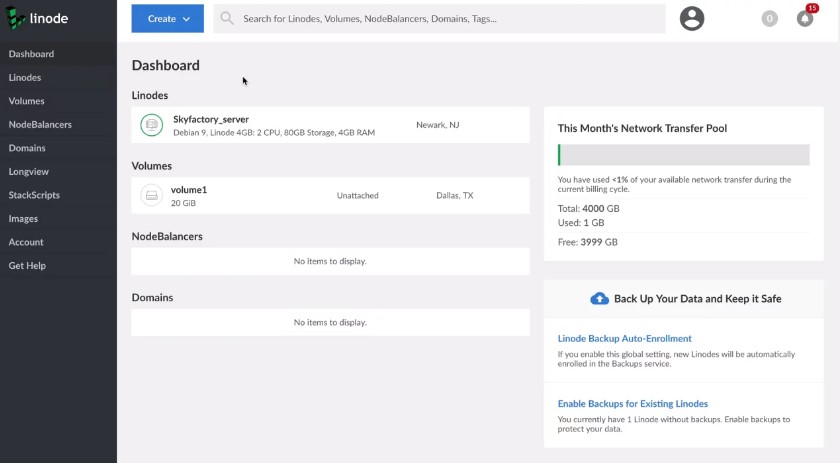Click the Newark, NJ region text
This screenshot has height=463, width=840.
click(438, 125)
